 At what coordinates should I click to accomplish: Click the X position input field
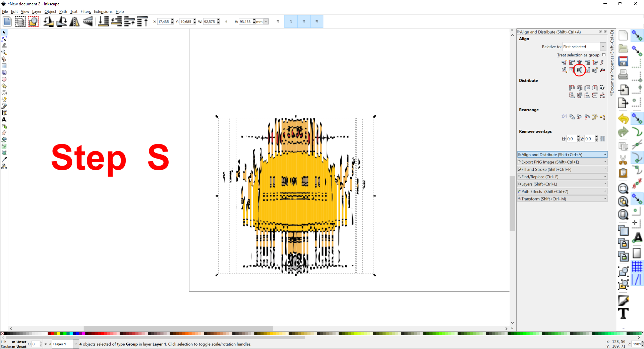pos(164,22)
